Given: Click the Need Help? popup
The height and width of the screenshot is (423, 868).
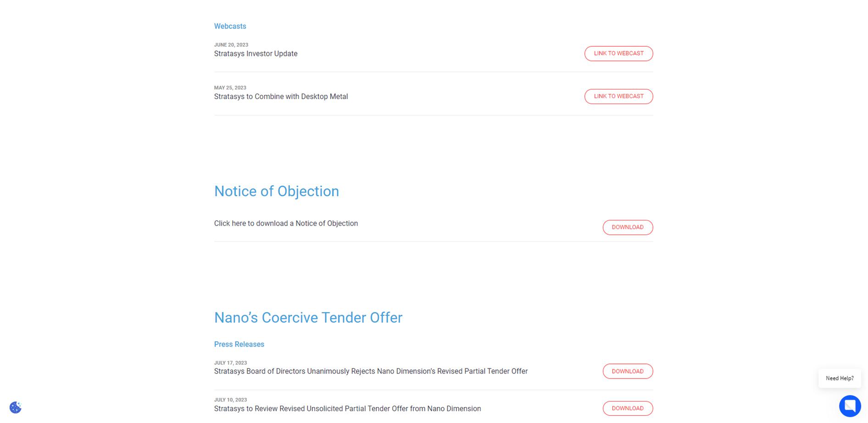Looking at the screenshot, I should [839, 378].
